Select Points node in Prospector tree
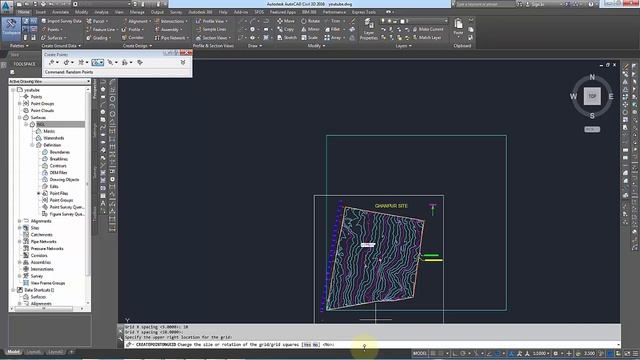This screenshot has height=360, width=640. pos(36,97)
